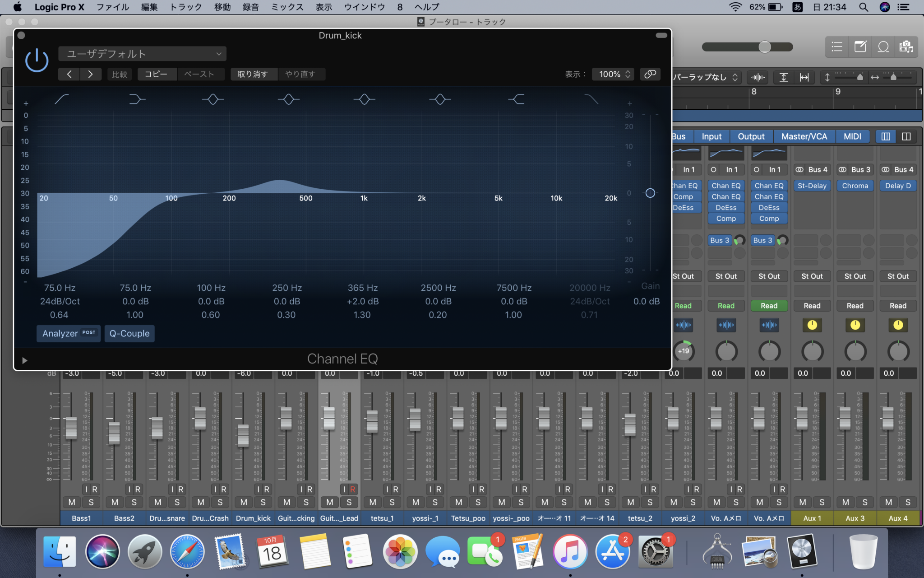924x578 pixels.
Task: Click the コピー button
Action: click(x=156, y=74)
